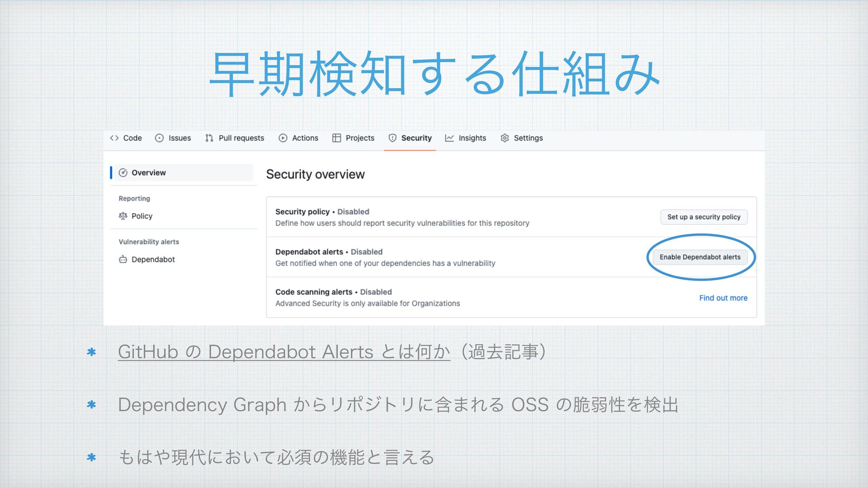Click the Security shield icon
The height and width of the screenshot is (488, 868).
pos(392,138)
